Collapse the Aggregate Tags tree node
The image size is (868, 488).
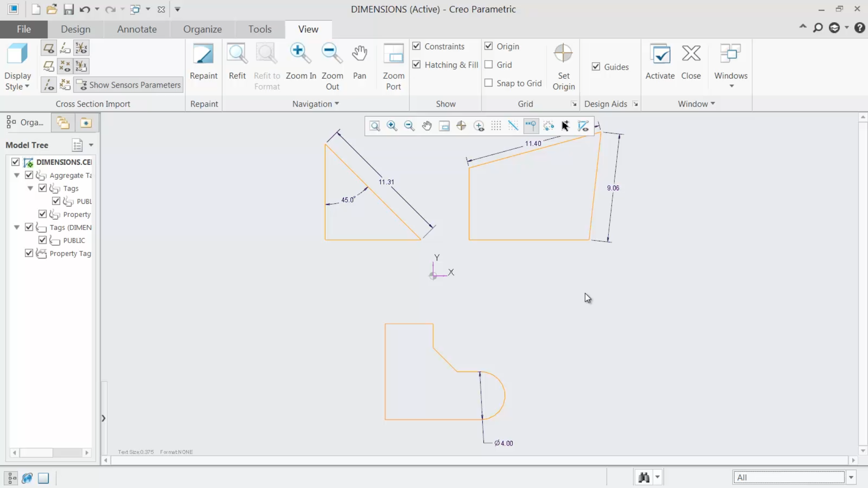(x=17, y=175)
